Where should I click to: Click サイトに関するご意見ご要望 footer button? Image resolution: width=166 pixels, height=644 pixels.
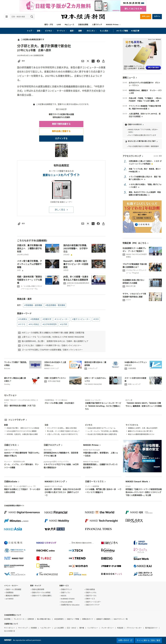pyautogui.click(x=148, y=640)
